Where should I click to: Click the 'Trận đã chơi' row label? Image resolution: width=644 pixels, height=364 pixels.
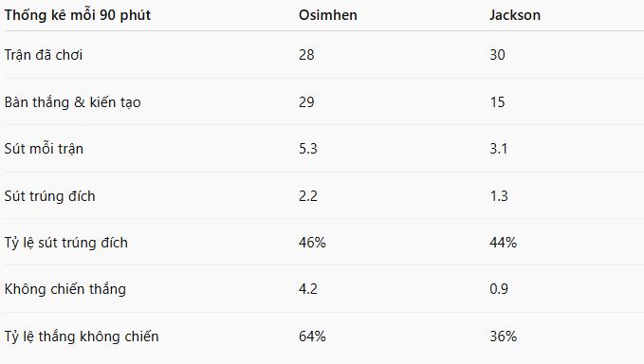pyautogui.click(x=44, y=55)
